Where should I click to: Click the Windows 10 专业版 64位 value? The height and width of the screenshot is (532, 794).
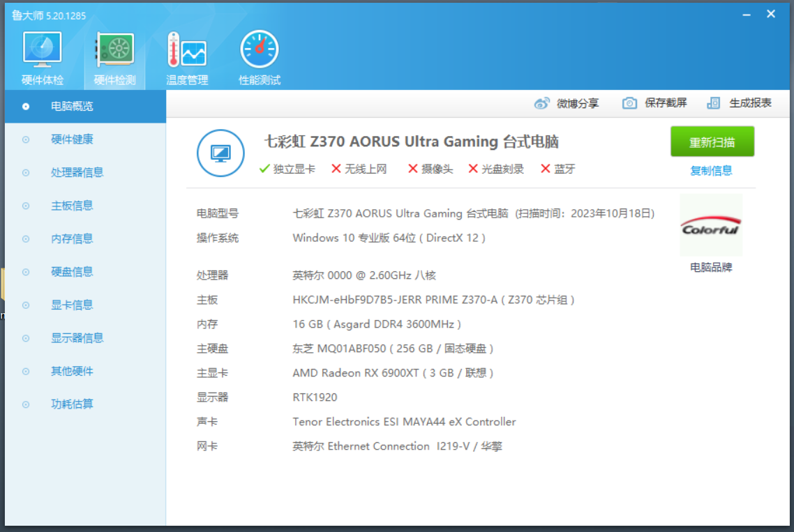389,238
